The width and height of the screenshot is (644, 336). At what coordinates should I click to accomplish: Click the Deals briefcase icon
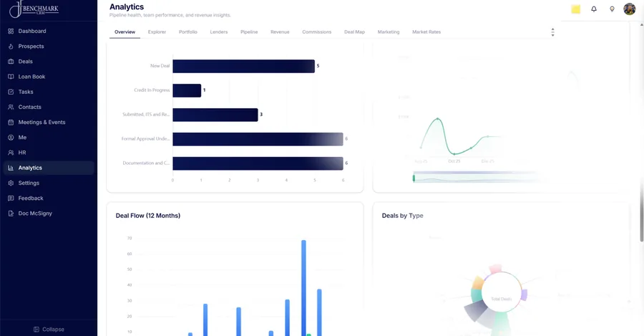[x=11, y=62]
